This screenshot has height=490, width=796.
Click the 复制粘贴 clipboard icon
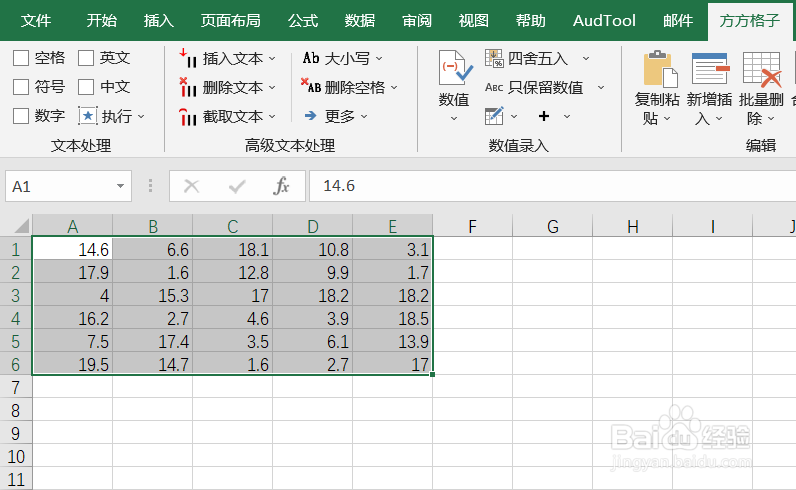point(659,70)
